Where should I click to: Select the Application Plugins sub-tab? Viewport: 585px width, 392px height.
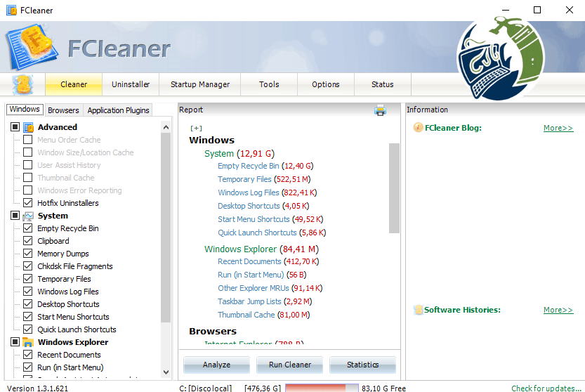pyautogui.click(x=118, y=110)
